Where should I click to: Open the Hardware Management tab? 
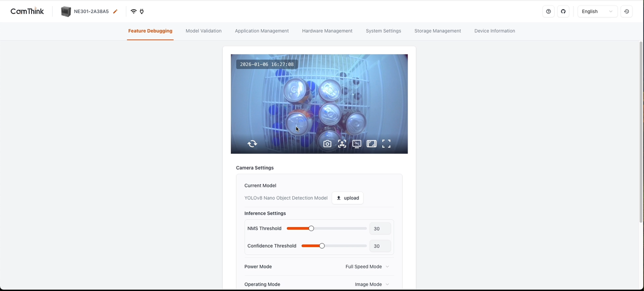click(x=327, y=31)
